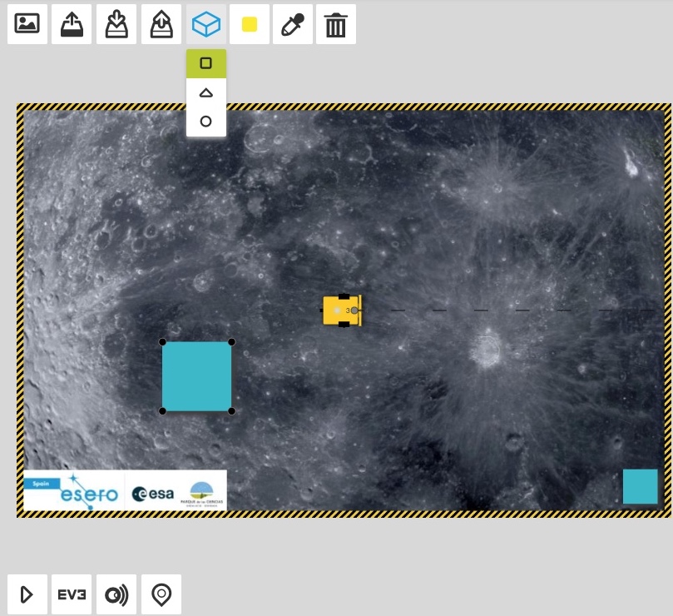Pick the yellow color swatch
Image resolution: width=673 pixels, height=616 pixels.
pyautogui.click(x=250, y=24)
